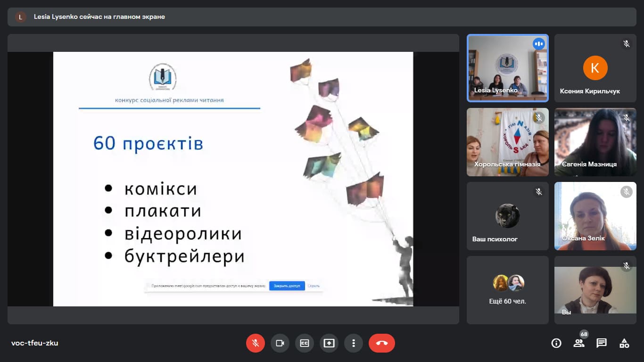The height and width of the screenshot is (362, 644).
Task: Select Lesia Lysenko's video tile
Action: [x=508, y=68]
